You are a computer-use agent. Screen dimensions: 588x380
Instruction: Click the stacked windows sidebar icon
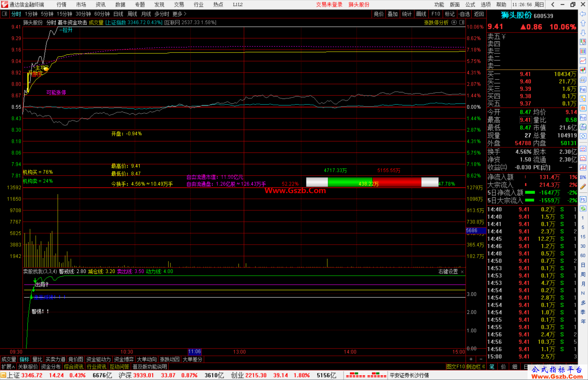[583, 80]
